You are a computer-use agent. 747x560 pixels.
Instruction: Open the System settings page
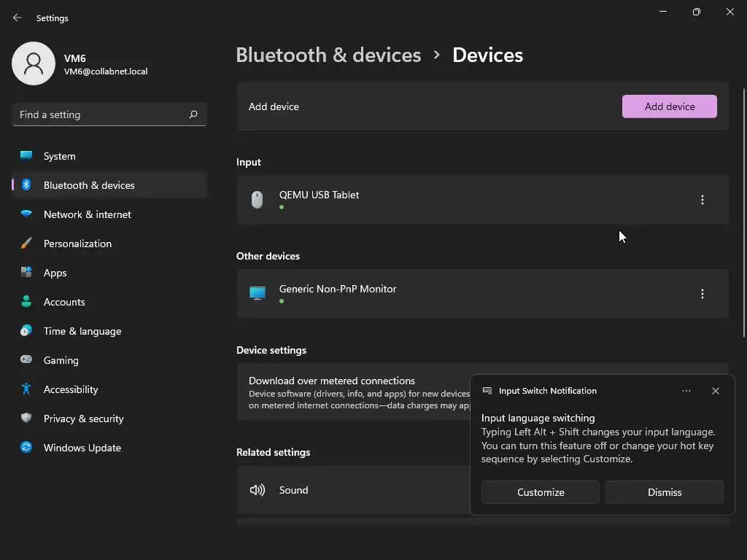pyautogui.click(x=59, y=156)
